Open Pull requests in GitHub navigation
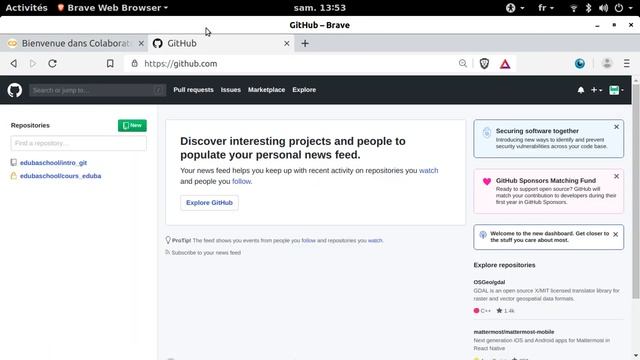 click(x=193, y=90)
